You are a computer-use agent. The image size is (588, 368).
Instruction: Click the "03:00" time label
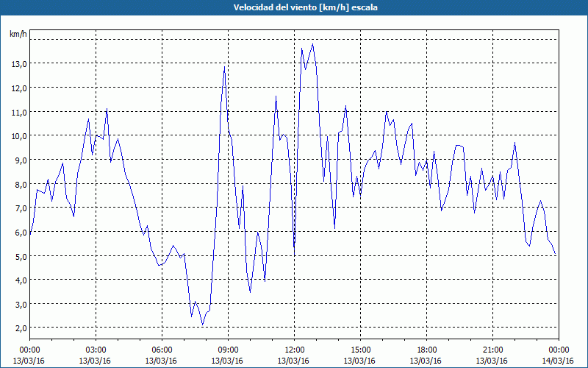96,350
